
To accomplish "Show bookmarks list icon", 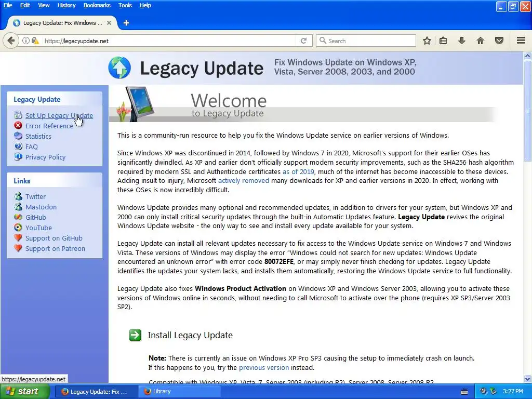I will pyautogui.click(x=443, y=41).
